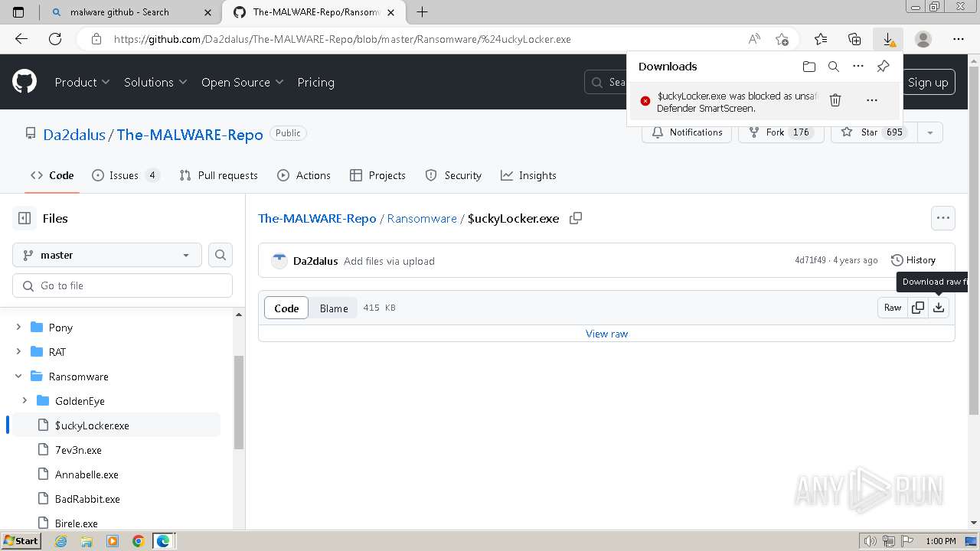Open Collections icon in toolbar
This screenshot has height=551, width=980.
click(854, 39)
